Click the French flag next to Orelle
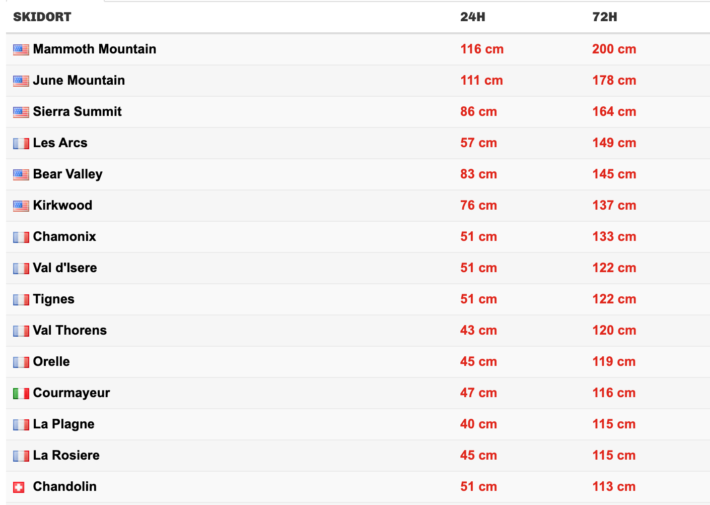The width and height of the screenshot is (710, 505). pos(20,362)
